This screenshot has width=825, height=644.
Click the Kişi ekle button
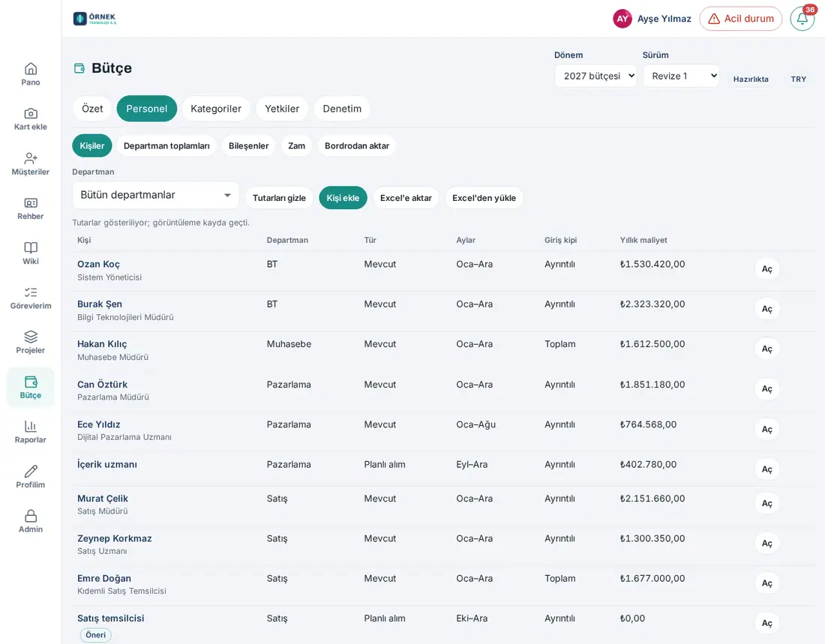point(343,198)
